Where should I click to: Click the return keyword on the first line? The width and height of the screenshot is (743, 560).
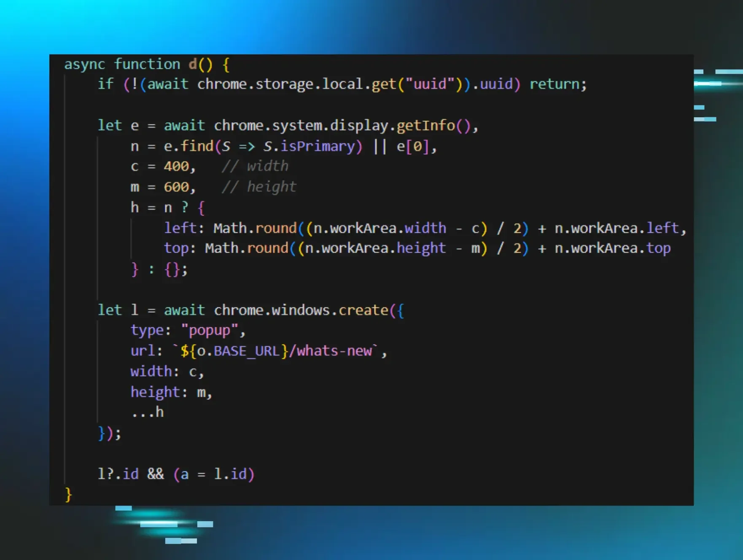coord(554,84)
